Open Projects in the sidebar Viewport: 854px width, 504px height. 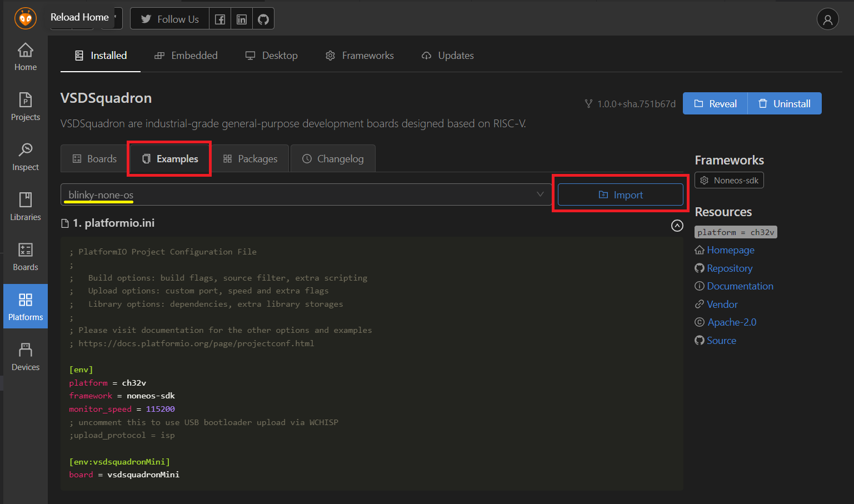[x=26, y=107]
